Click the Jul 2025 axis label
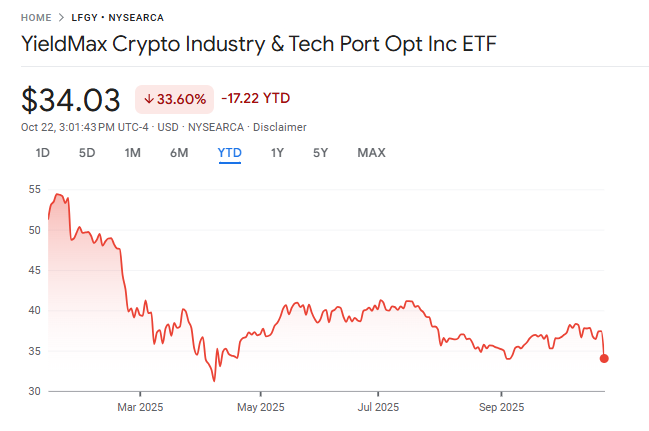This screenshot has height=431, width=649. click(x=378, y=407)
